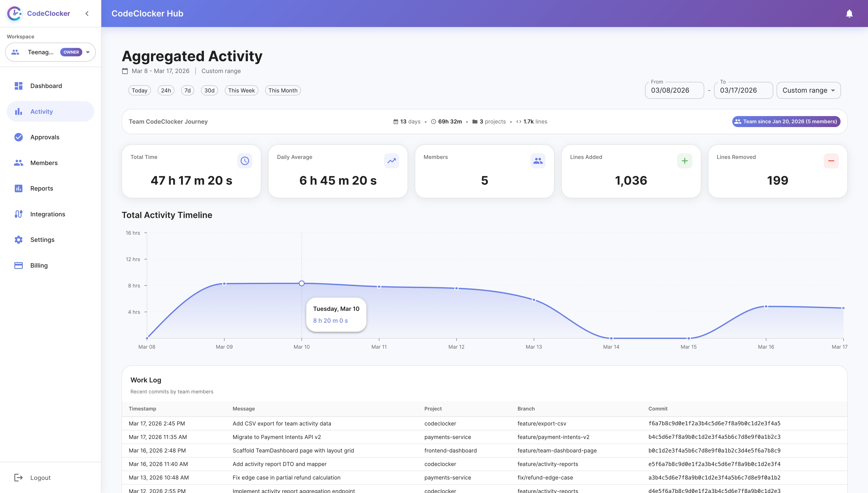The width and height of the screenshot is (868, 493).
Task: Click the Team since Jan 20 badge
Action: pyautogui.click(x=786, y=121)
